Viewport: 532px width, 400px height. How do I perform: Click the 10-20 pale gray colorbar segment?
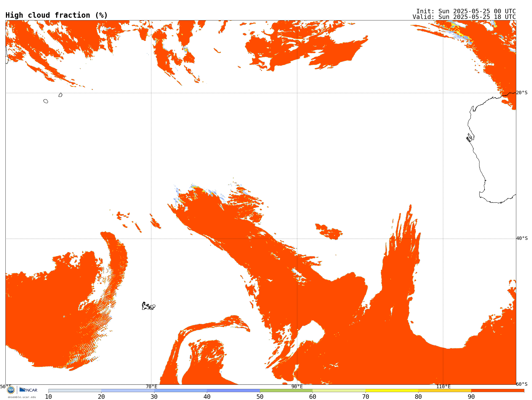tap(75, 391)
